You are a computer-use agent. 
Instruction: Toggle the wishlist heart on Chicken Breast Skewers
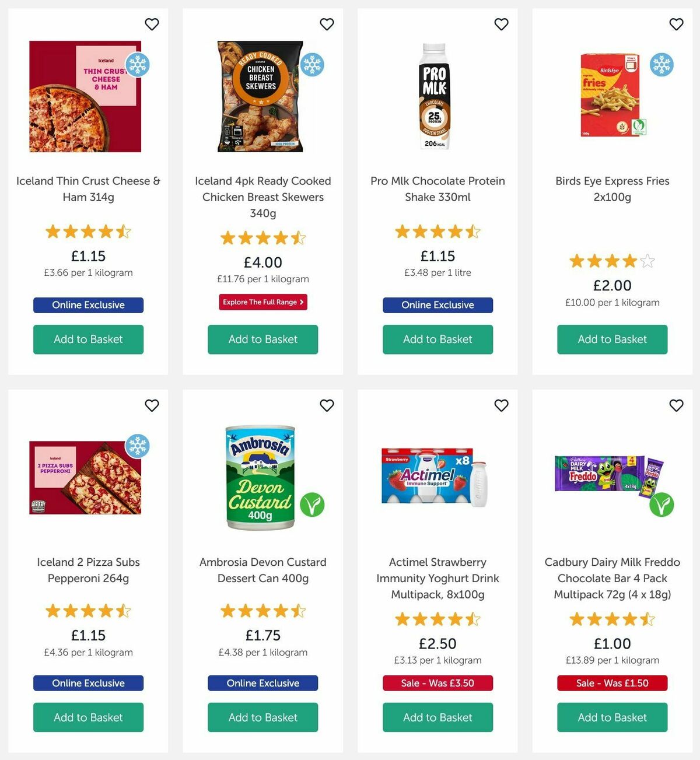coord(327,24)
